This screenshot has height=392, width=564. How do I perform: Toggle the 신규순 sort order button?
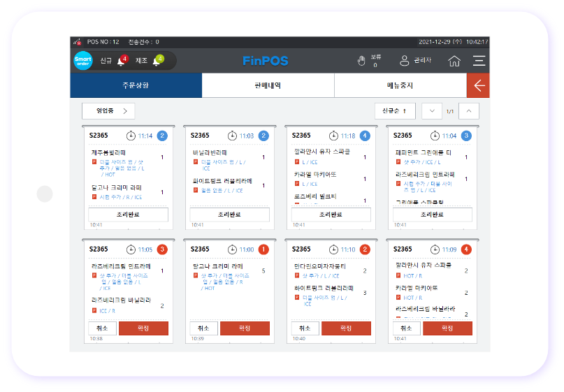[395, 111]
